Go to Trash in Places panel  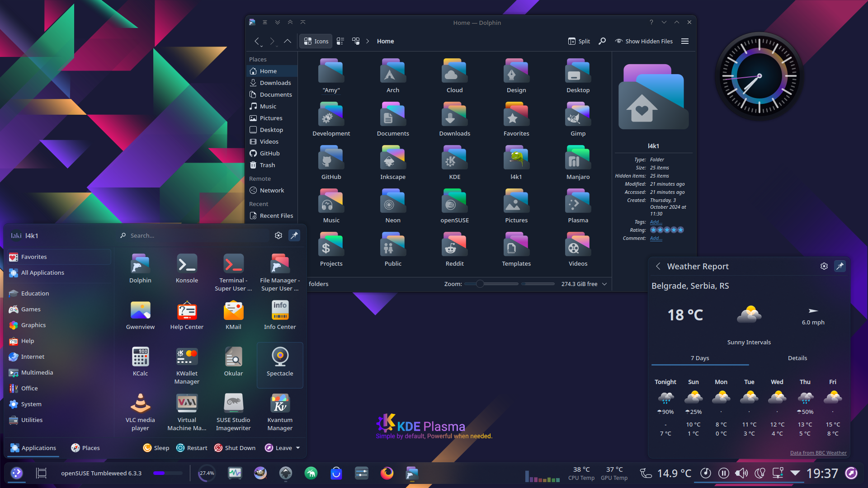click(271, 165)
